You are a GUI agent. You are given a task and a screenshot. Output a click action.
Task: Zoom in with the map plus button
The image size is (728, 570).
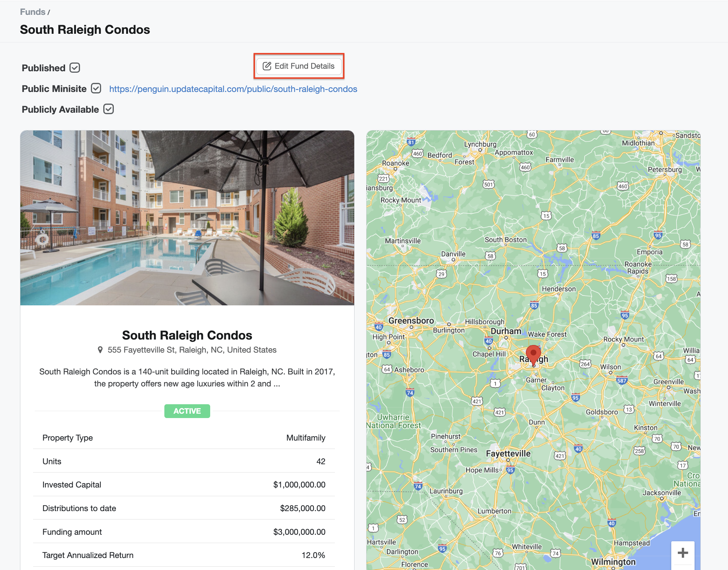[683, 553]
